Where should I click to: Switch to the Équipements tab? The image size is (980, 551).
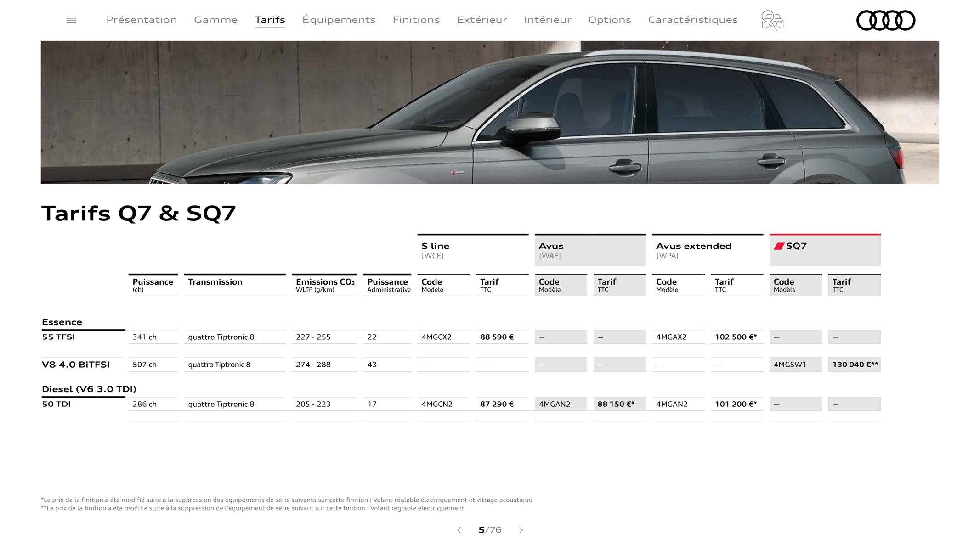point(339,20)
